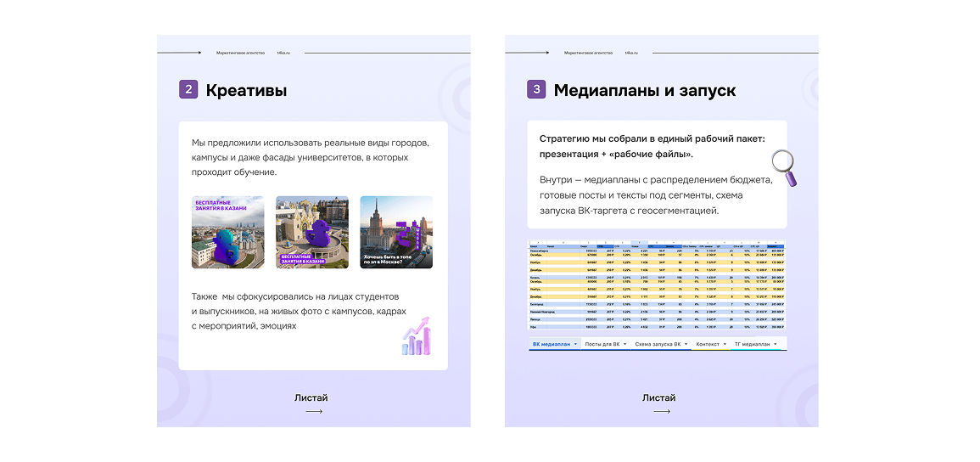Open the Контекст sheet tab

711,344
